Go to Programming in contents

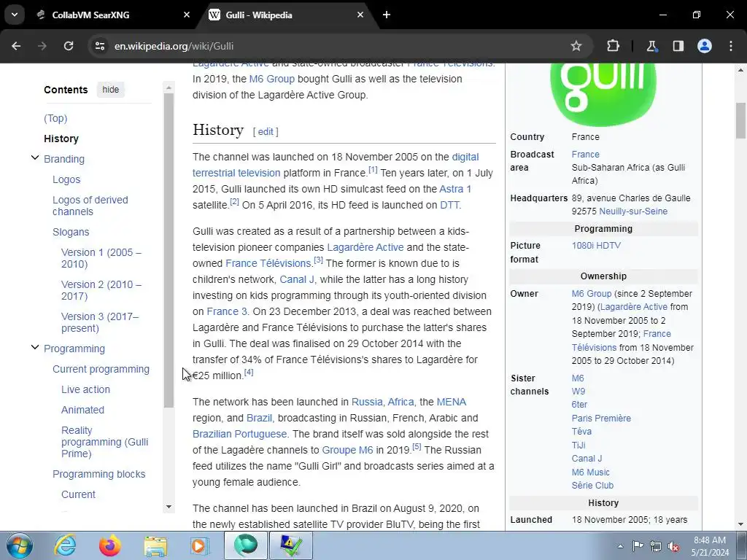point(74,349)
